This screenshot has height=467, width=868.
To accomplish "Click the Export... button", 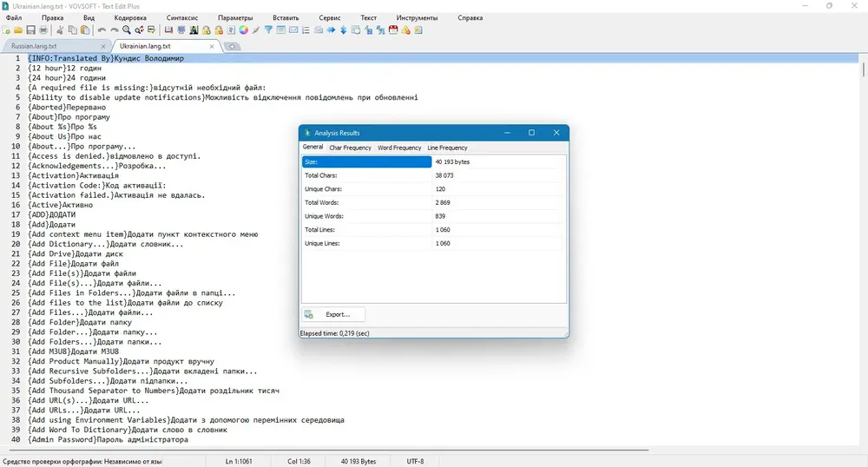I will tap(333, 314).
